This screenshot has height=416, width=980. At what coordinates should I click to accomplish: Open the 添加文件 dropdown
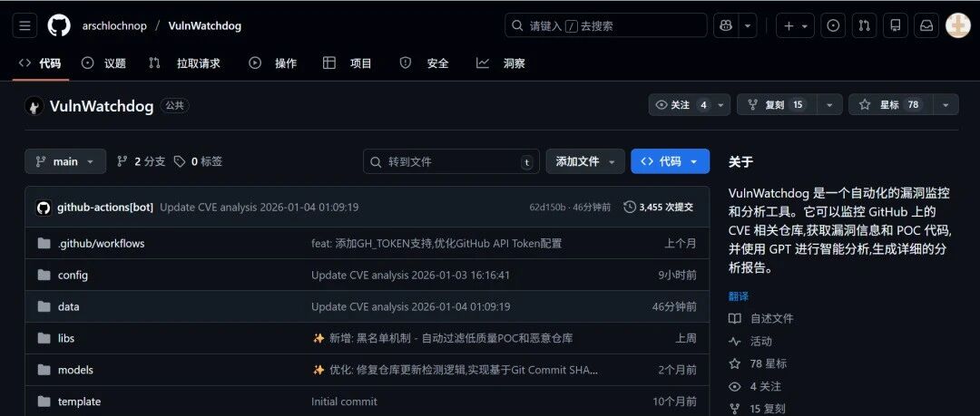pos(585,161)
